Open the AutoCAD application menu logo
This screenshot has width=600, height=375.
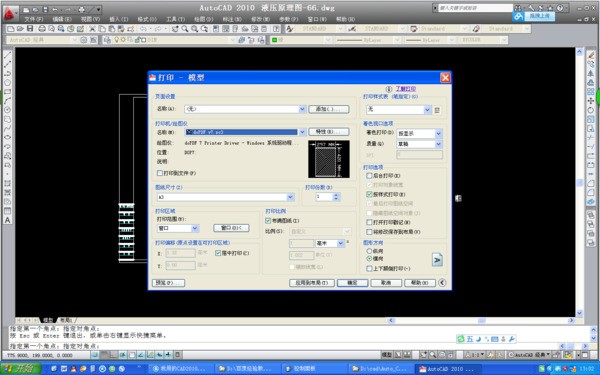(9, 14)
